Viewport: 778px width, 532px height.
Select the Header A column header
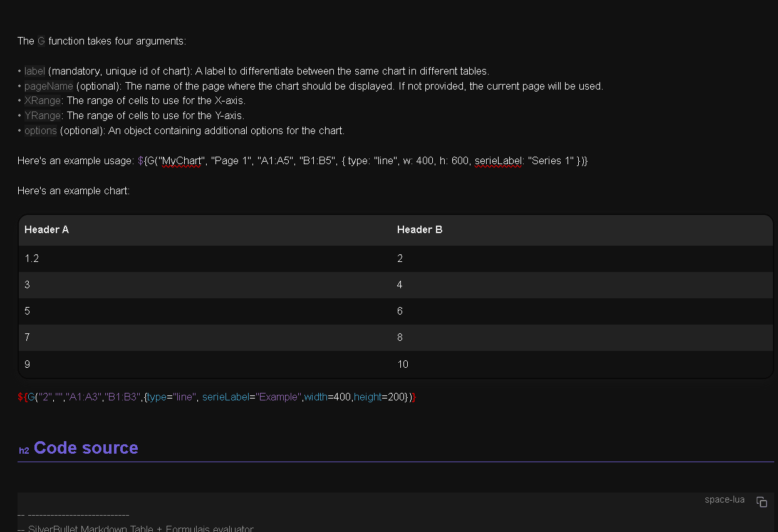[47, 230]
